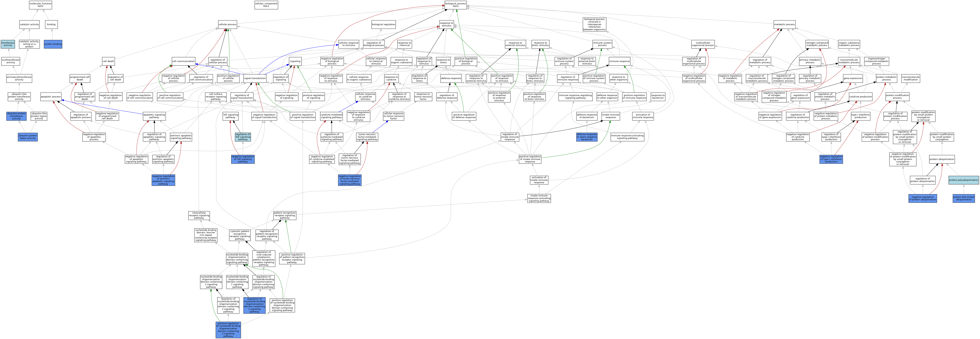Click the 'primary metabolic process' node
Screen dimensions: 980x339
(810, 61)
